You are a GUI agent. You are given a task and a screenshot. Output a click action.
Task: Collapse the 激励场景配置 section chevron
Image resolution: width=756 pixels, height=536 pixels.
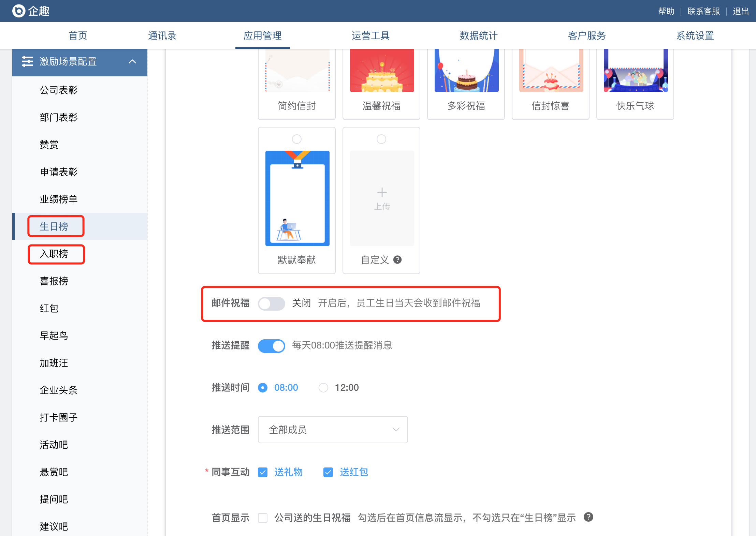(132, 62)
